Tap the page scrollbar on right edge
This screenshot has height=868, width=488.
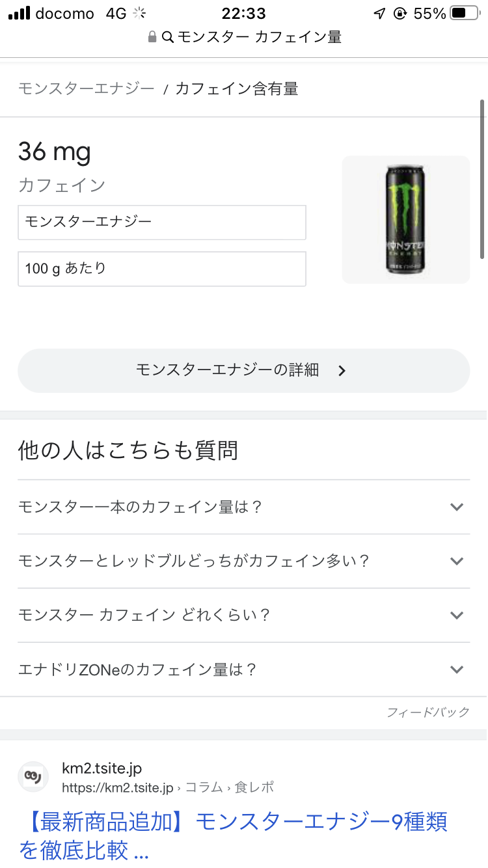pyautogui.click(x=482, y=179)
